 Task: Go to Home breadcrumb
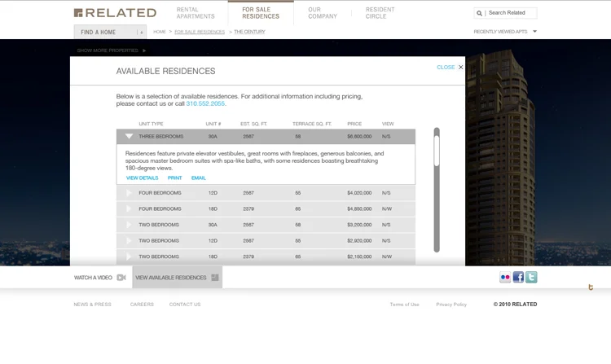pyautogui.click(x=160, y=32)
